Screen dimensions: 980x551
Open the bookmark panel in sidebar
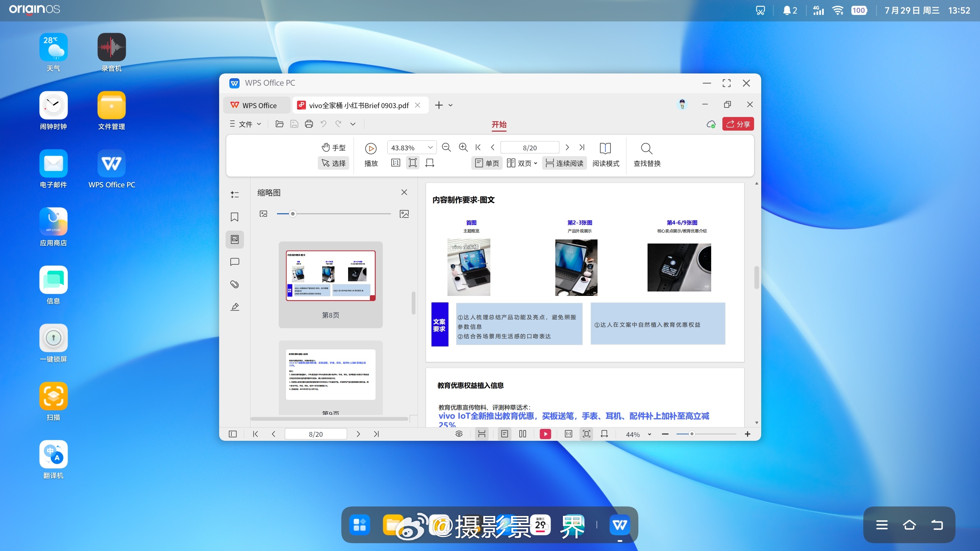click(235, 217)
